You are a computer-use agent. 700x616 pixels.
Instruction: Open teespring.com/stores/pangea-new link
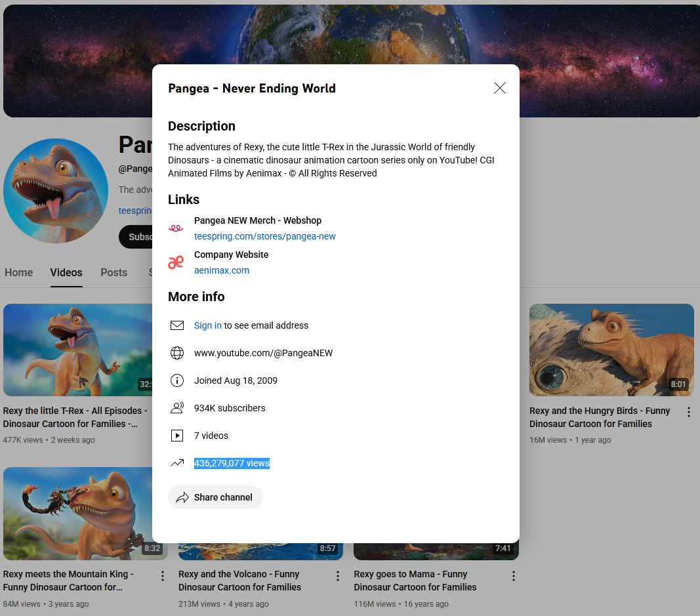[x=264, y=236]
